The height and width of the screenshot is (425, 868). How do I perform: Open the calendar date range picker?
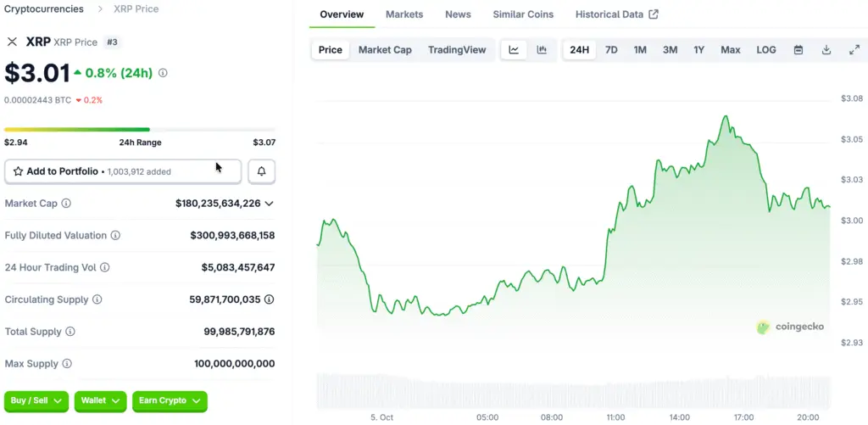[798, 50]
